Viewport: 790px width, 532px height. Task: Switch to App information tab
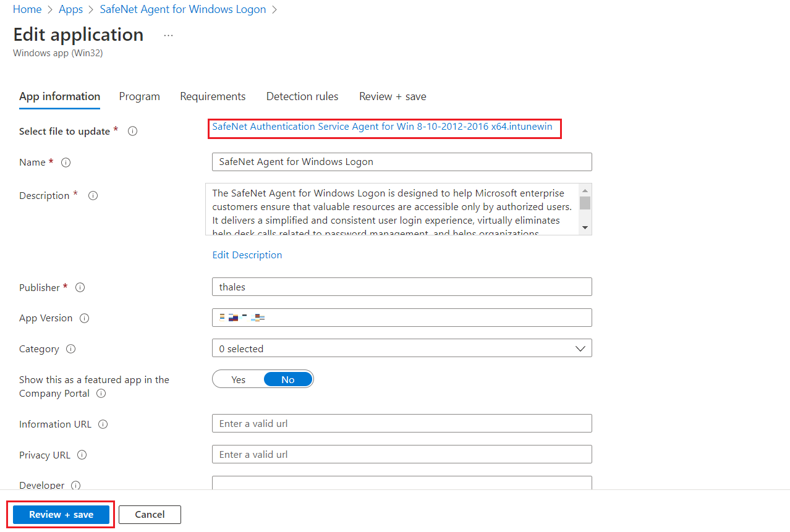pos(59,96)
